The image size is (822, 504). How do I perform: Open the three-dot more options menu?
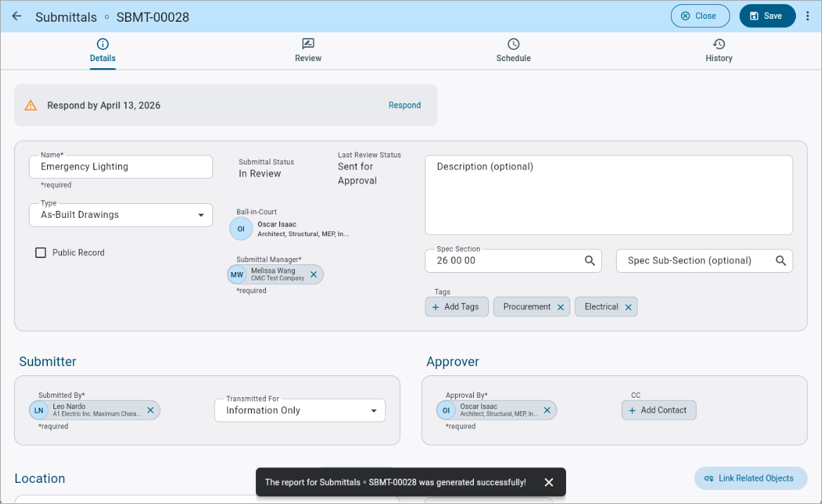tap(807, 16)
